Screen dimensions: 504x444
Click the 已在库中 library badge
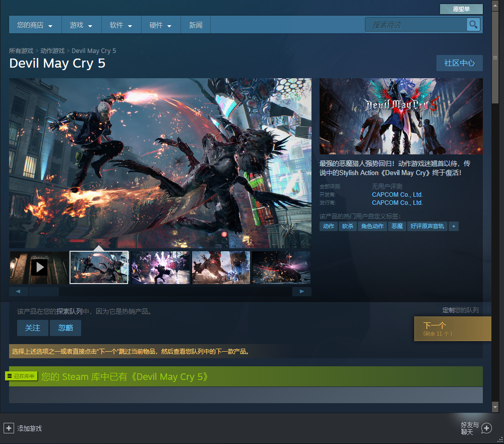click(x=21, y=376)
